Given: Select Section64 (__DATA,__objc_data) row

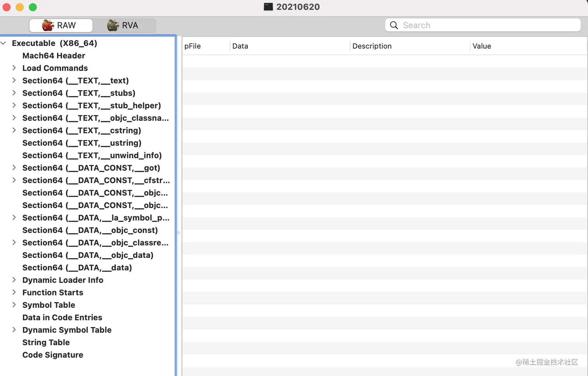Looking at the screenshot, I should [x=88, y=255].
